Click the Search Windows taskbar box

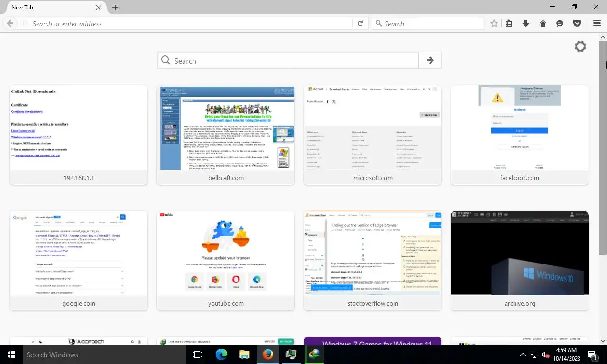pos(104,355)
